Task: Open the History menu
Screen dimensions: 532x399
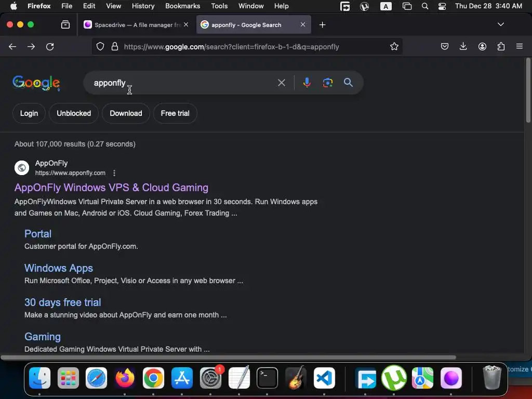Action: coord(143,6)
